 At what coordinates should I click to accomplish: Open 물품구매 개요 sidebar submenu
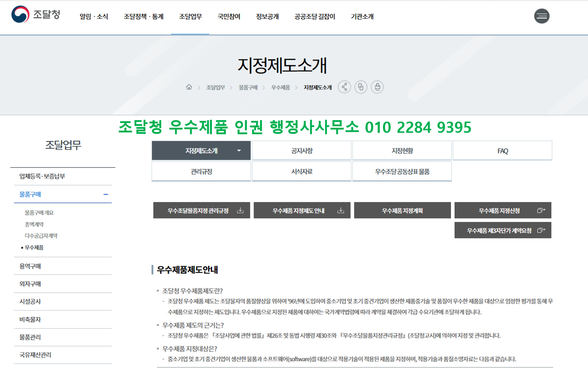point(39,213)
